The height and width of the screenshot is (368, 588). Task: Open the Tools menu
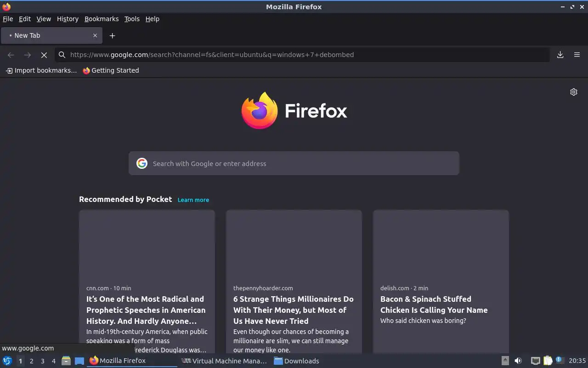132,19
